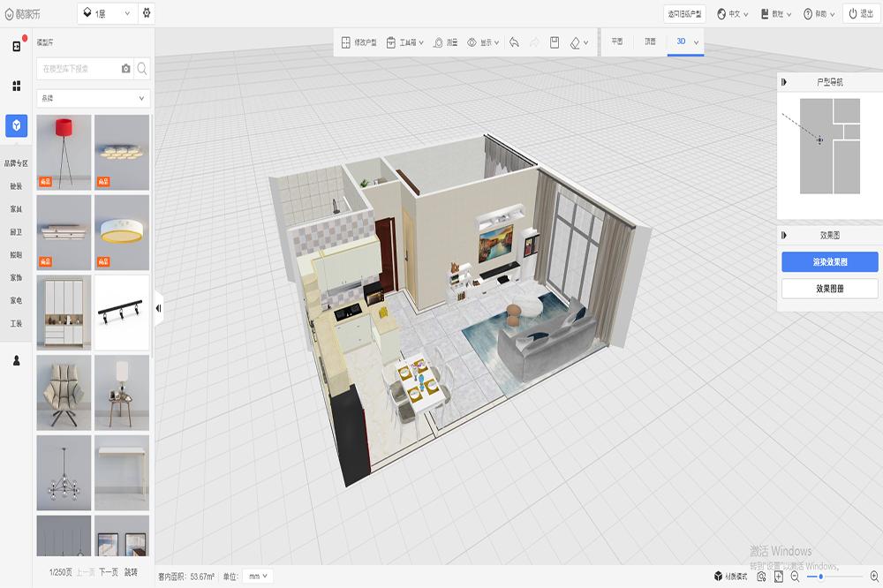This screenshot has width=883, height=588.
Task: Select the round yellow ceiling lamp thumbnail
Action: (x=122, y=232)
